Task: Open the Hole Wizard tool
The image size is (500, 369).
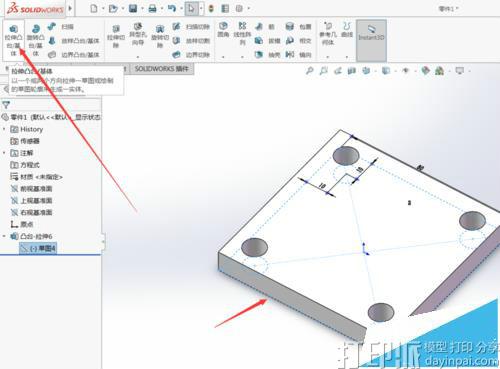Action: (x=138, y=35)
